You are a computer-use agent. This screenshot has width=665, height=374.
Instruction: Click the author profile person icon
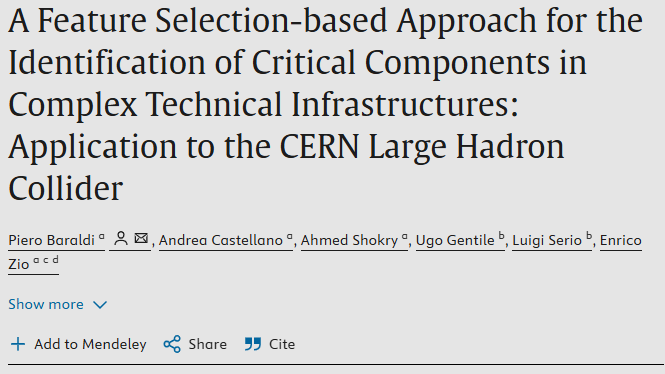tap(121, 238)
